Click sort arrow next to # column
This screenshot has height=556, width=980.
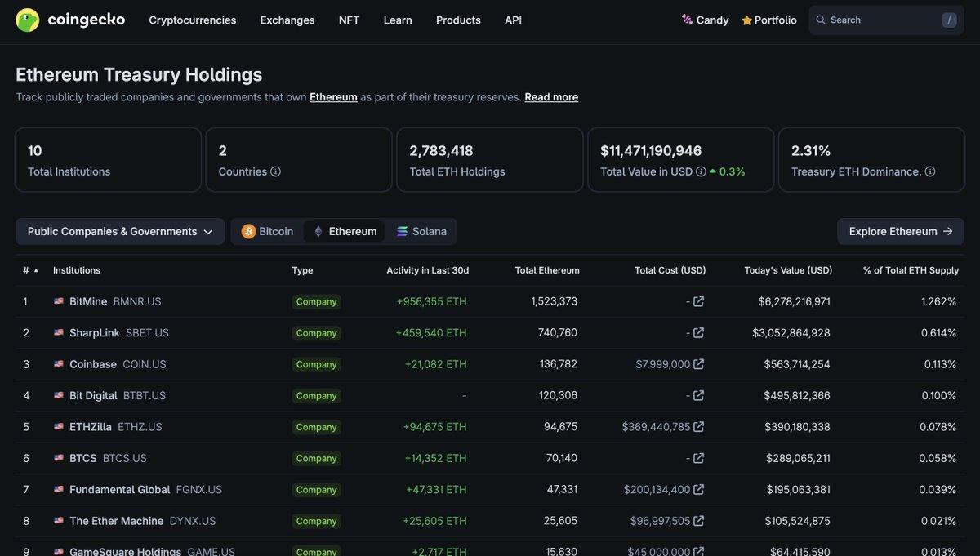coord(36,270)
